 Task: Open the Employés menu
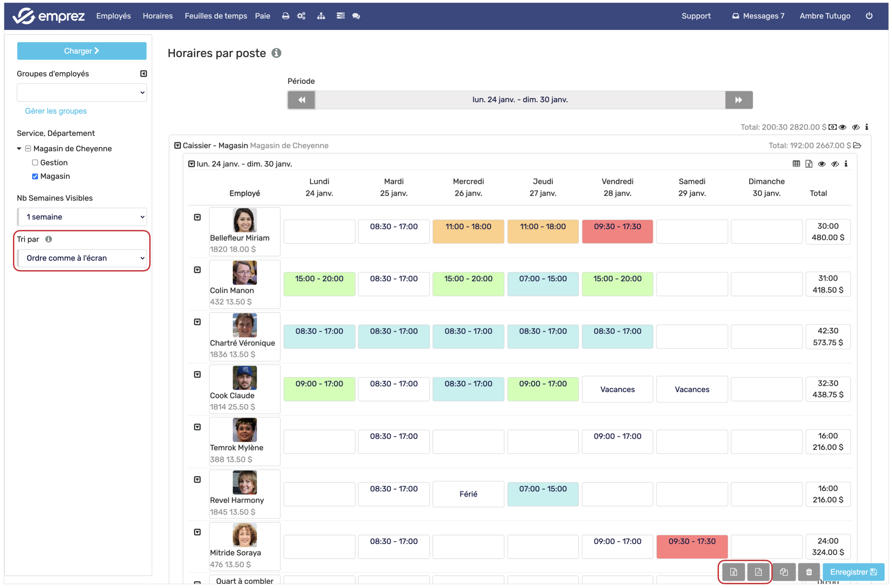pyautogui.click(x=113, y=16)
